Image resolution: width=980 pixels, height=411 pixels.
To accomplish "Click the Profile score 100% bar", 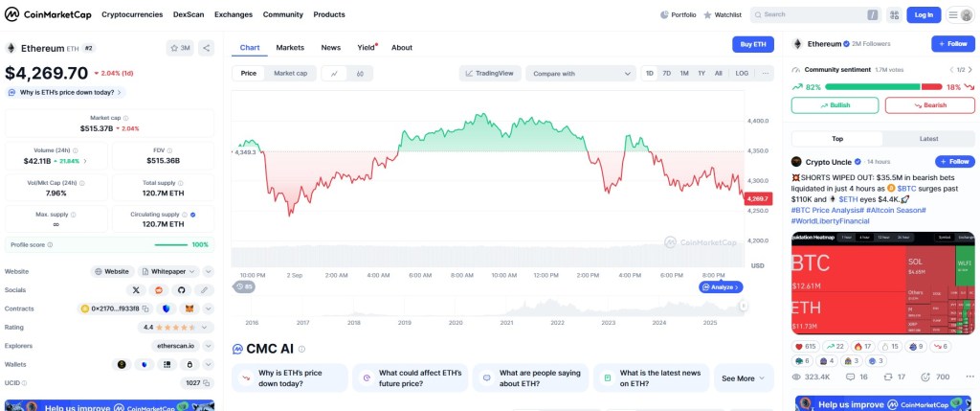I will pyautogui.click(x=109, y=244).
